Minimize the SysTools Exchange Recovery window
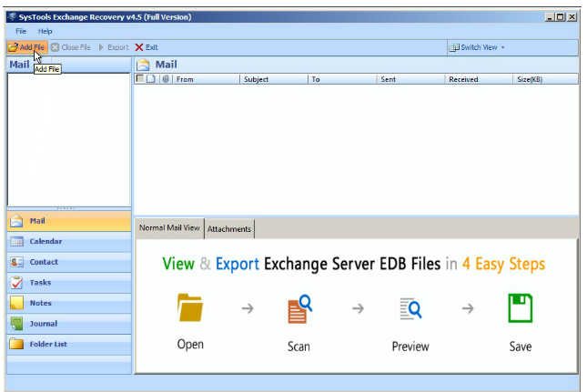 coord(550,17)
